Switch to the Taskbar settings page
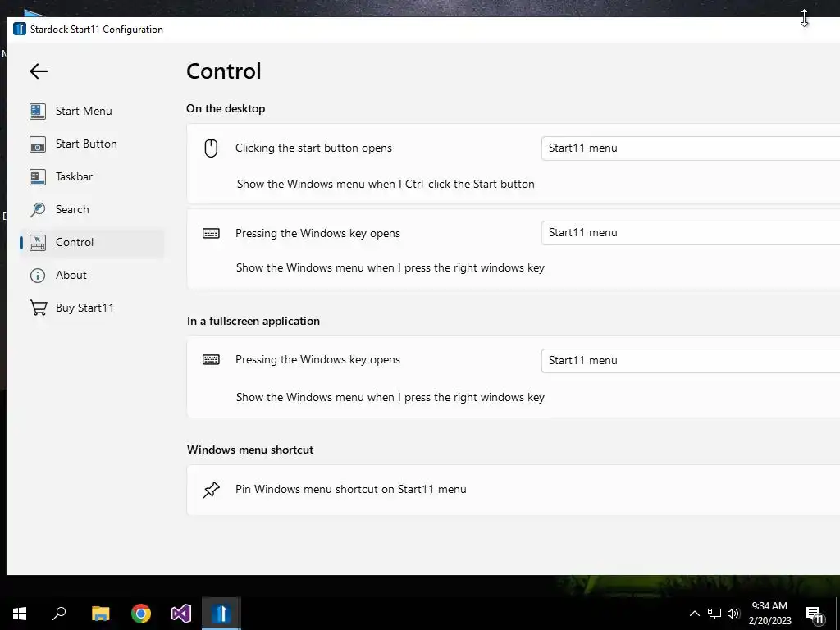This screenshot has width=840, height=630. pyautogui.click(x=92, y=177)
